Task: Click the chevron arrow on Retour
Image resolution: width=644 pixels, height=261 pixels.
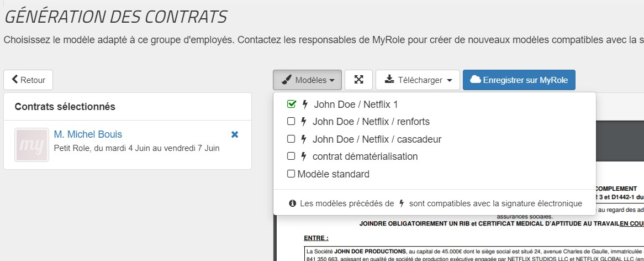Action: (x=15, y=79)
